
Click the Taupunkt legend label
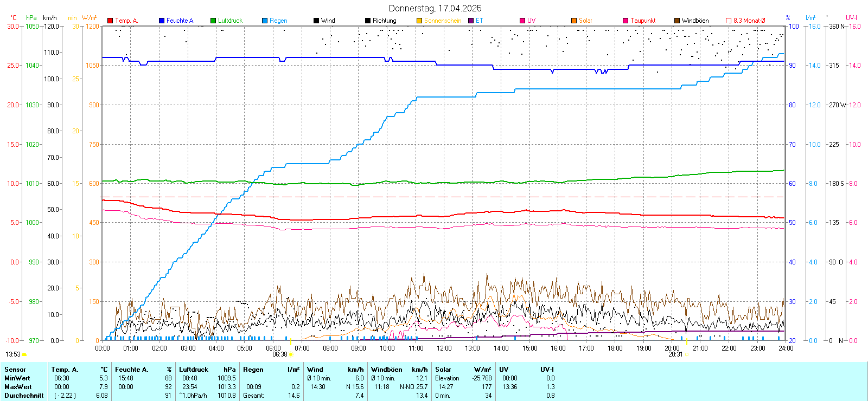click(x=643, y=21)
